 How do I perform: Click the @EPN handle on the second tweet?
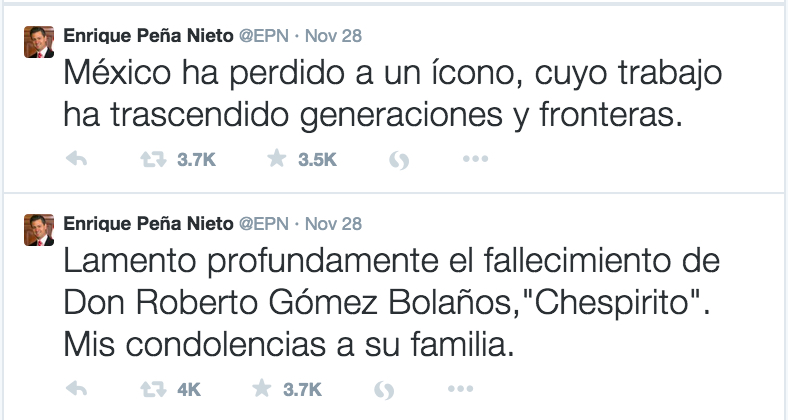[x=264, y=224]
